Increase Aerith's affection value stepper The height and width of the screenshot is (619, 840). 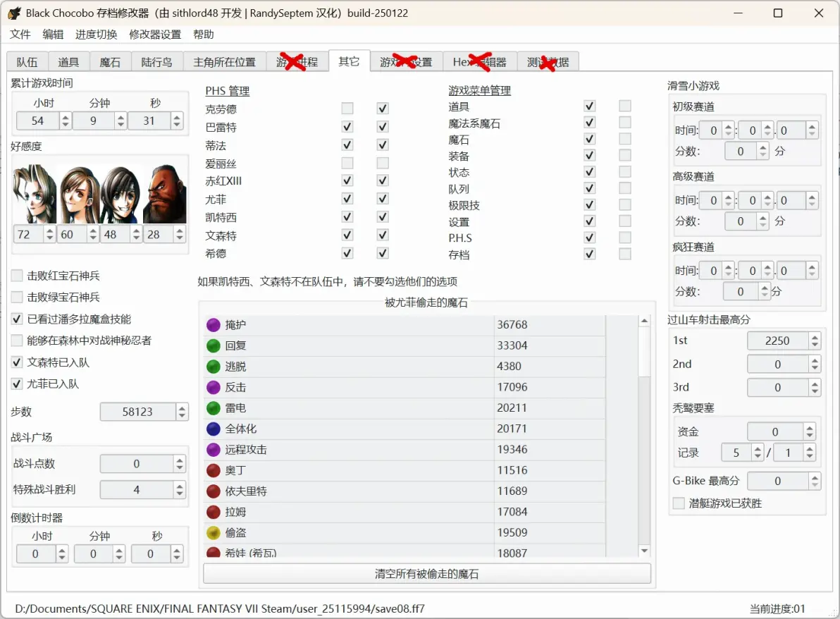click(50, 231)
